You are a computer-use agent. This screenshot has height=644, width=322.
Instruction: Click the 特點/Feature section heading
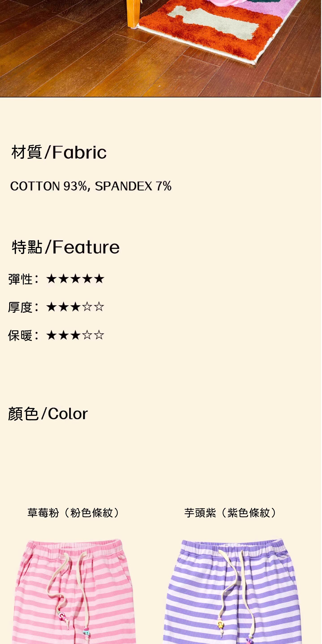coord(66,247)
